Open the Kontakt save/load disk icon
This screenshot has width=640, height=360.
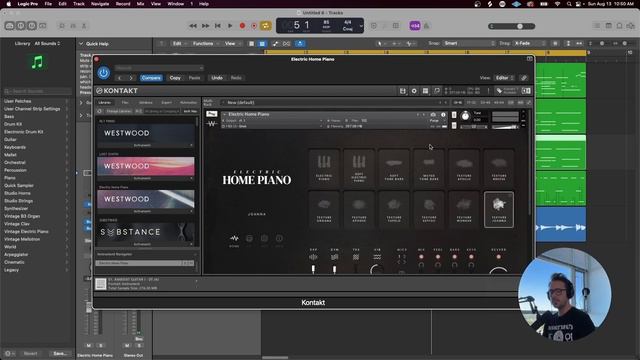tap(402, 91)
